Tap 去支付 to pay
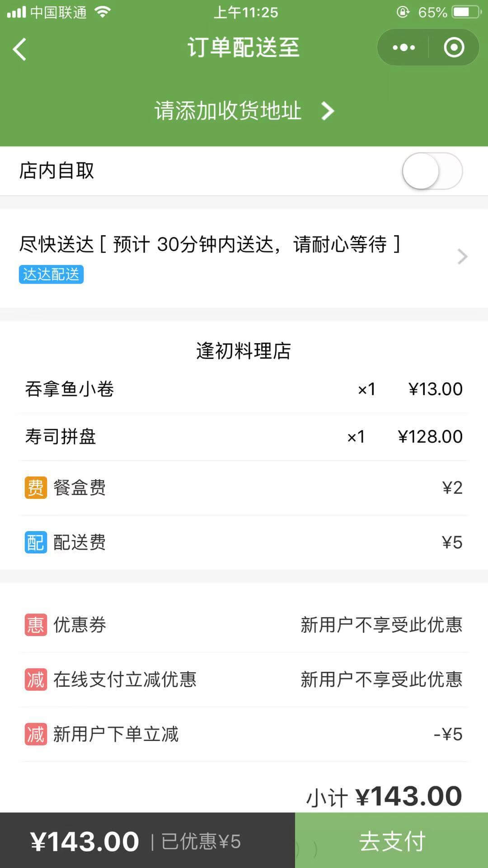Image resolution: width=488 pixels, height=868 pixels. click(x=391, y=841)
